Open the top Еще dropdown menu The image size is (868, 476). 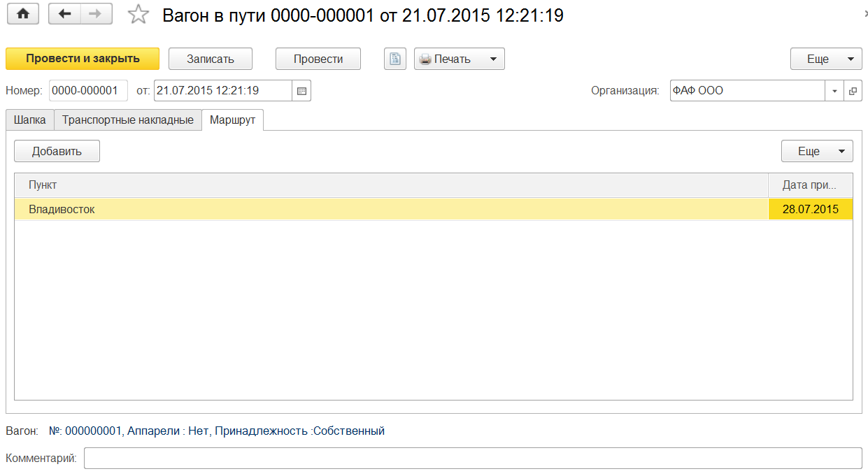826,59
